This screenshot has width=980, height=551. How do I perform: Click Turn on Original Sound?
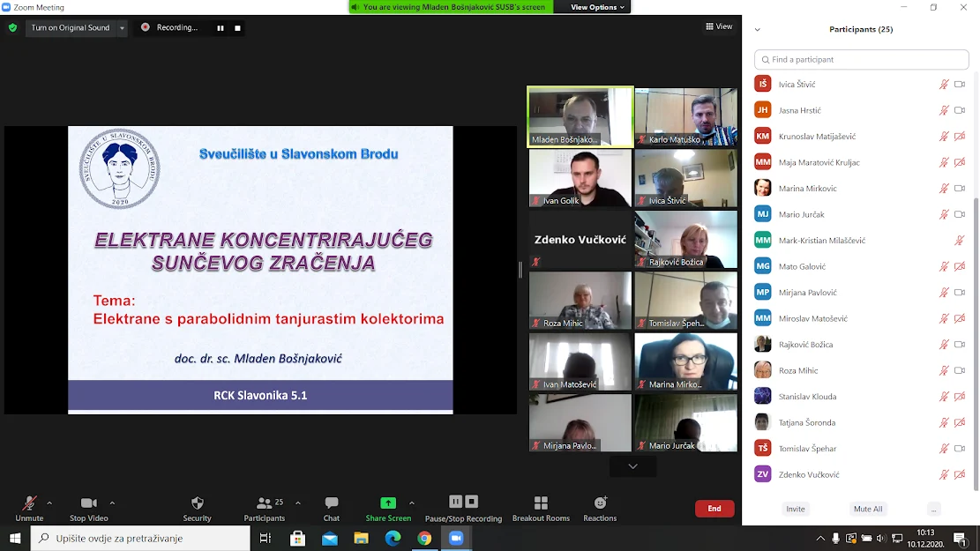click(71, 28)
